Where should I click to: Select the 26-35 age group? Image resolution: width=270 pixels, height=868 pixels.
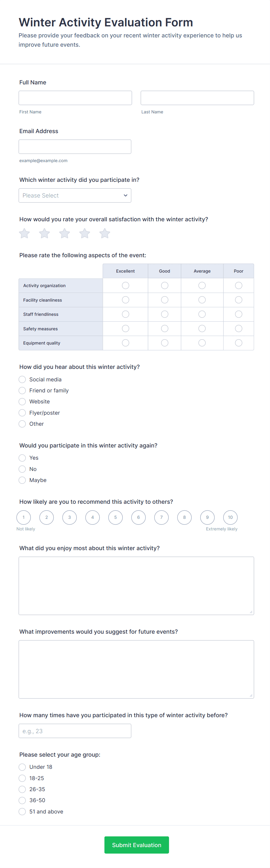point(22,789)
